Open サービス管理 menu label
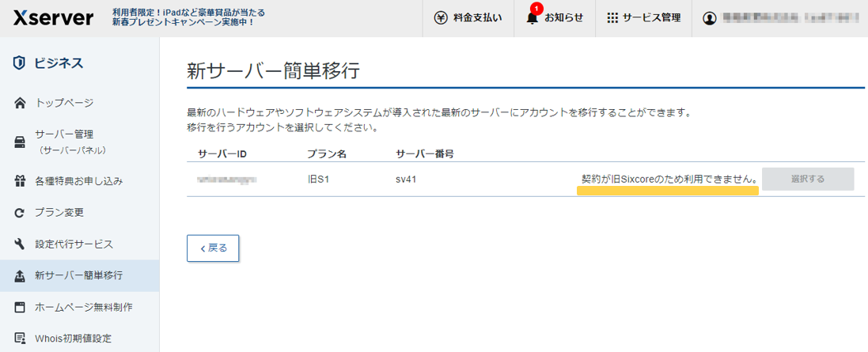This screenshot has width=868, height=352. click(x=651, y=17)
